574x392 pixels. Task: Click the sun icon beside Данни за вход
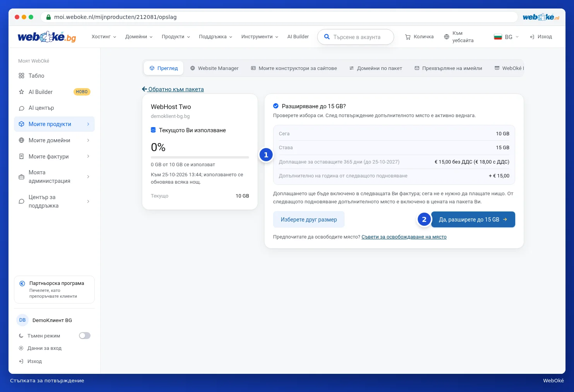[x=21, y=348]
